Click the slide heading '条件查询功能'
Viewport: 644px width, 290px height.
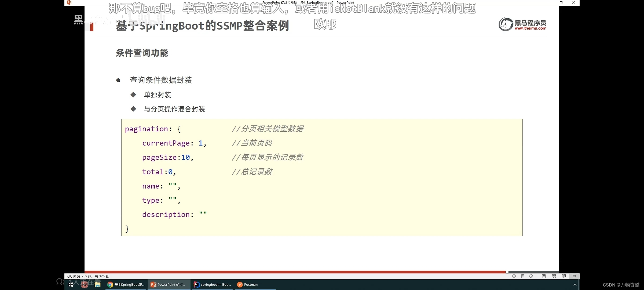[x=142, y=53]
